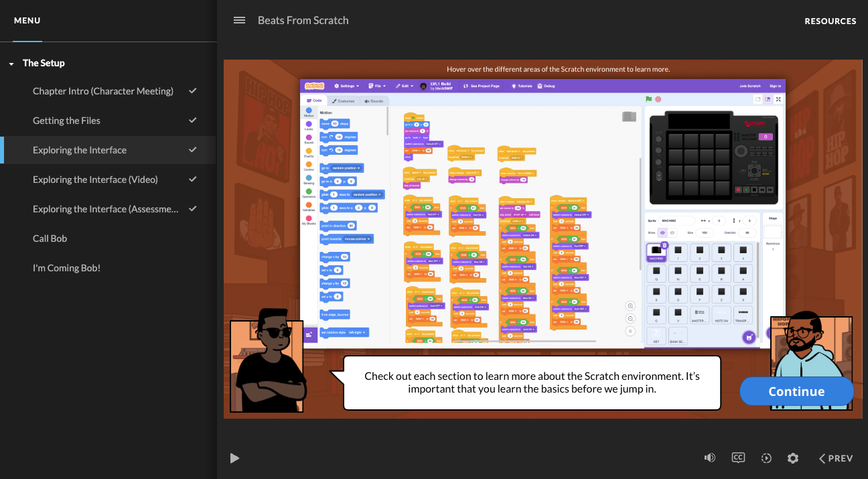Click the green flag to run project
The height and width of the screenshot is (479, 868).
point(648,99)
